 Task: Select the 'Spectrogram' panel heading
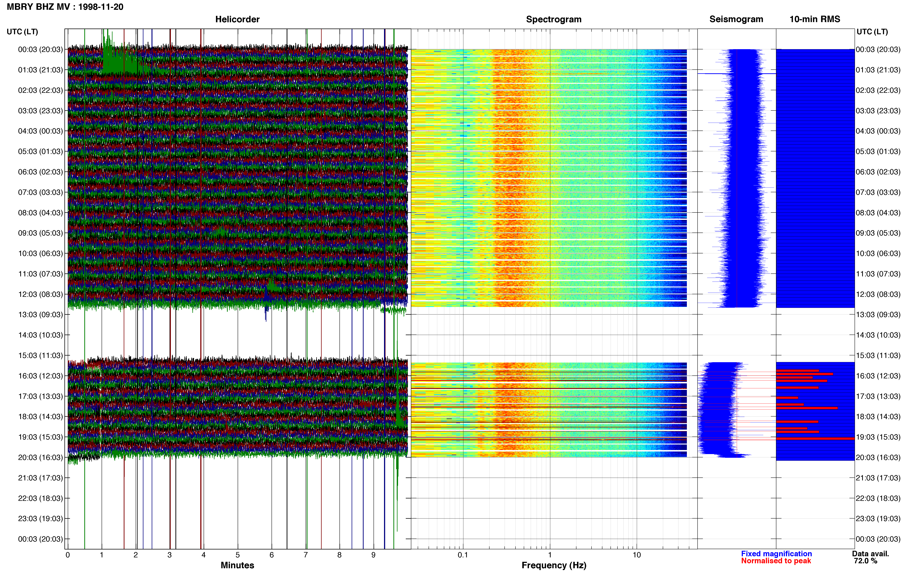tap(554, 19)
